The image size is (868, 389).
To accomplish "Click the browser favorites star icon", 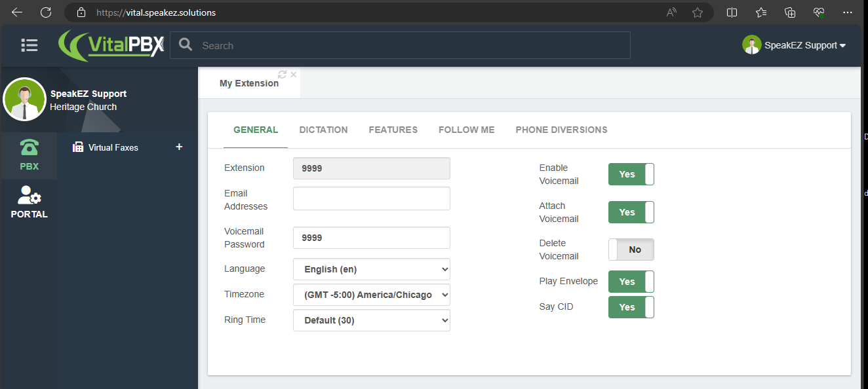I will point(698,12).
